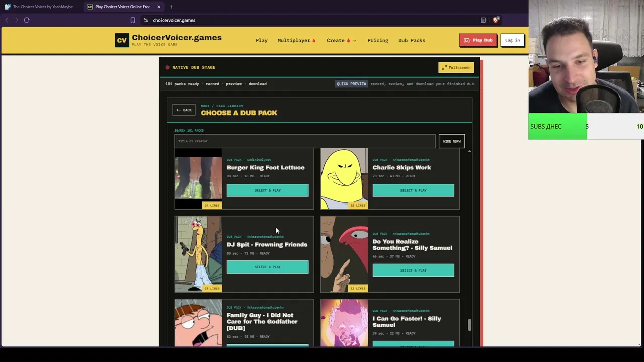This screenshot has height=362, width=644.
Task: Click the 'SEARCH 101 PACKS' label
Action: [189, 131]
